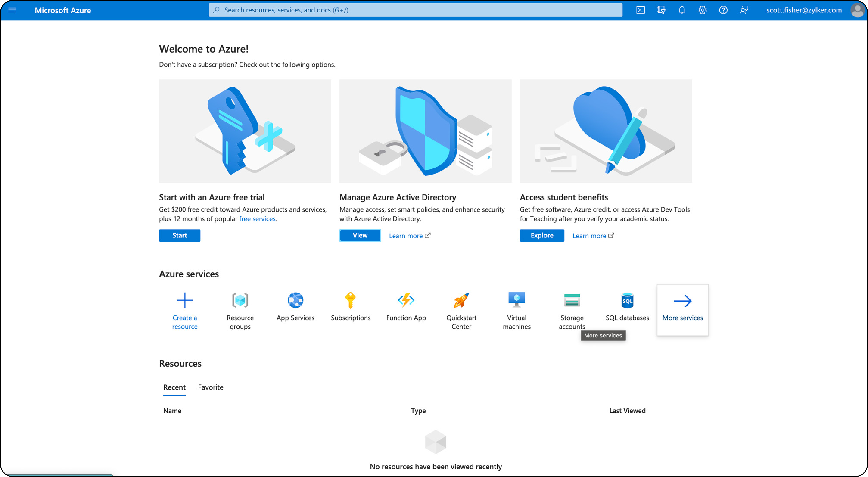Click the Storage accounts label
This screenshot has height=477, width=868.
click(572, 322)
